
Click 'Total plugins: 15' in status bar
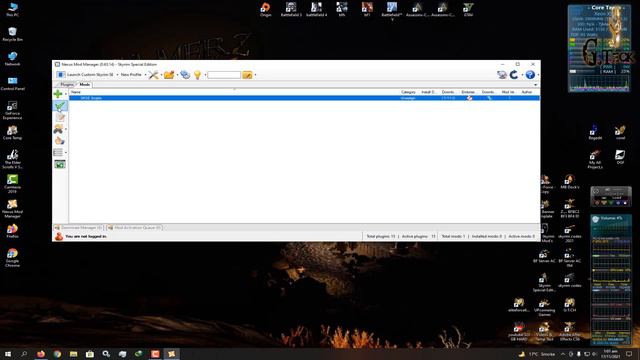pos(381,236)
